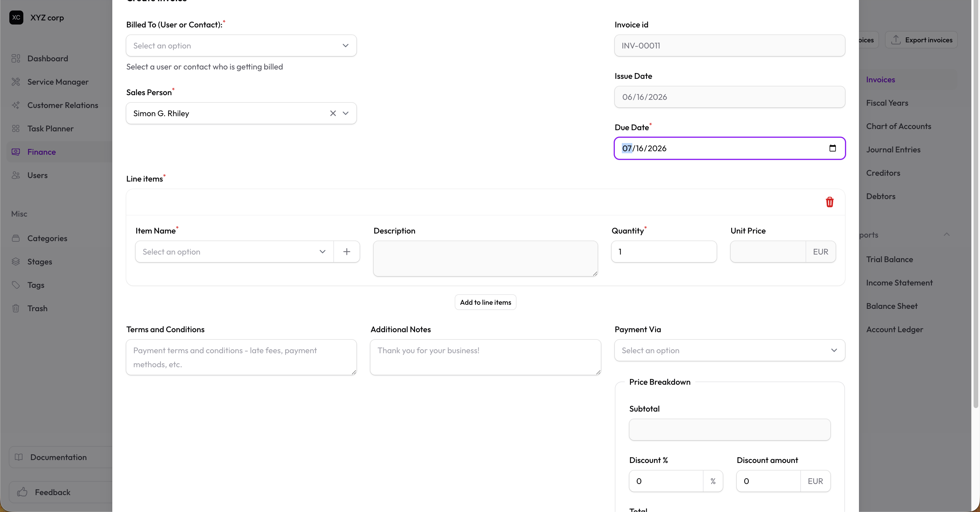Click Export invoices button
Screen dimensions: 980x512
[x=921, y=40]
